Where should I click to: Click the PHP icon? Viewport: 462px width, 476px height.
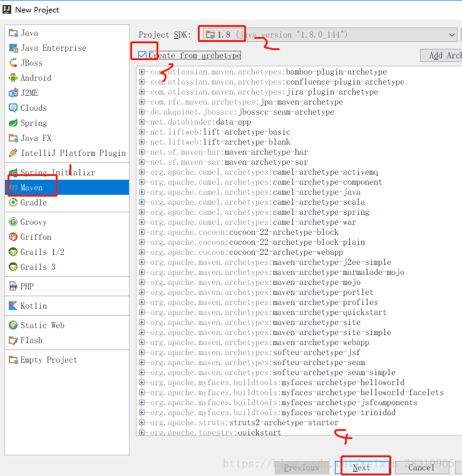pos(13,286)
